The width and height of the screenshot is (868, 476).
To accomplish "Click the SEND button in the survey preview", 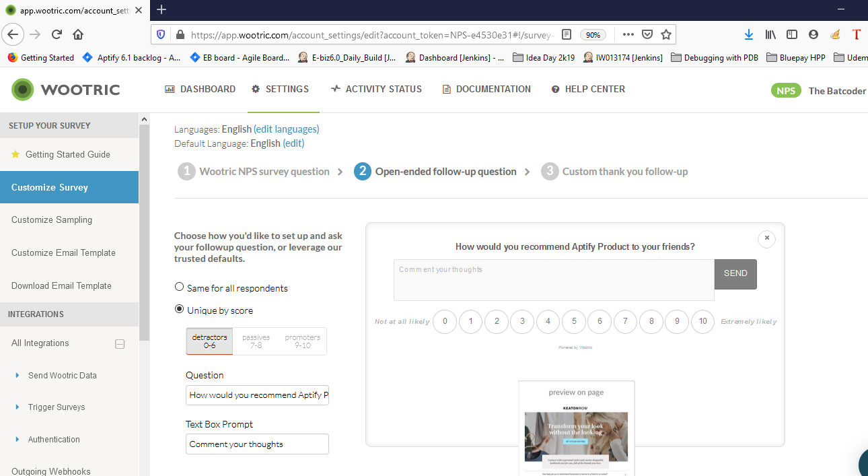I will pyautogui.click(x=735, y=274).
